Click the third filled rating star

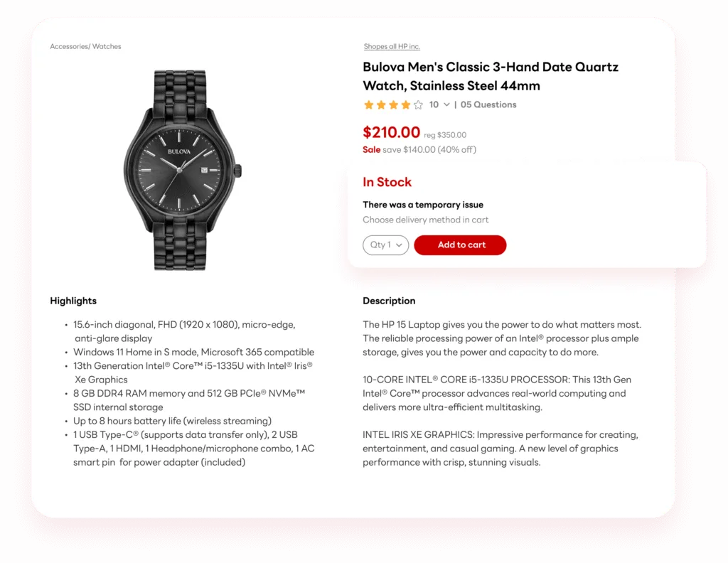[x=393, y=105]
